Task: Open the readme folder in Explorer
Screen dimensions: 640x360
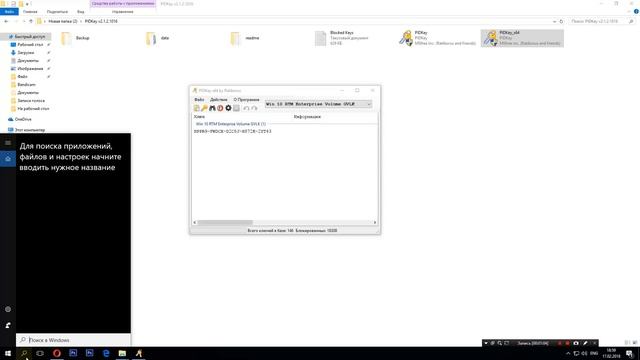Action: pyautogui.click(x=245, y=38)
